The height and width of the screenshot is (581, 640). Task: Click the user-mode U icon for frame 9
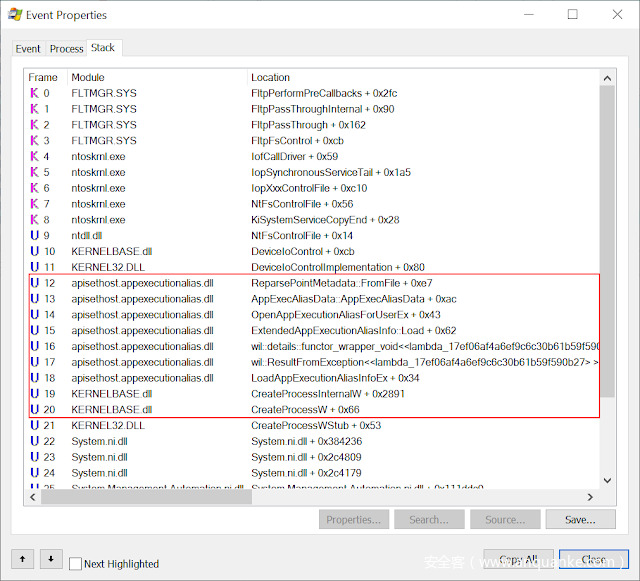pyautogui.click(x=35, y=236)
